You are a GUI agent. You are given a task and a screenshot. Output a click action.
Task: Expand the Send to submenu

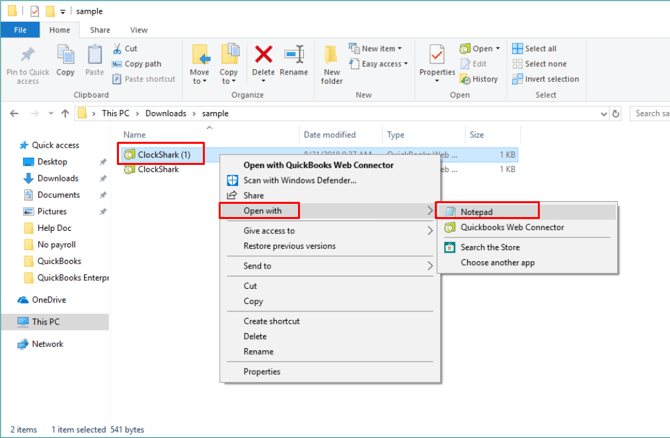pos(257,266)
